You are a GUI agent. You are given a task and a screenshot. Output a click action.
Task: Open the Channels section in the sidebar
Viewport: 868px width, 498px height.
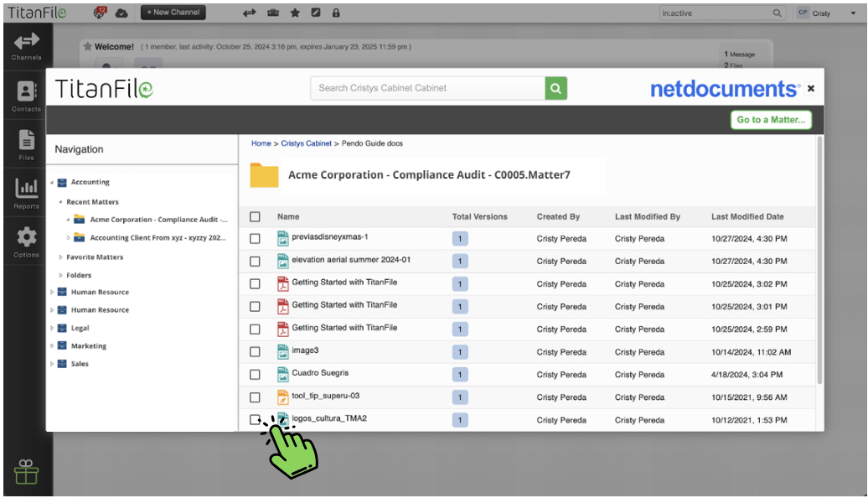(27, 47)
